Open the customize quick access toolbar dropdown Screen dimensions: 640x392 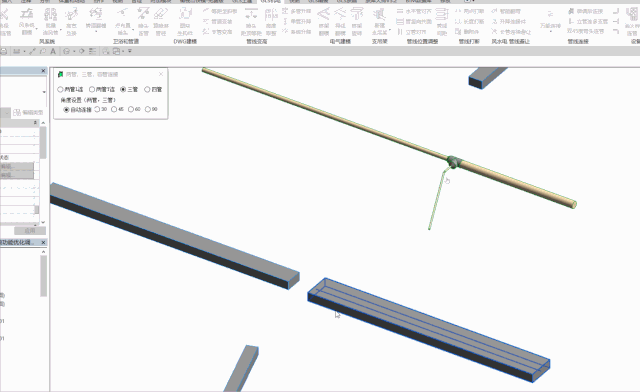point(130,51)
